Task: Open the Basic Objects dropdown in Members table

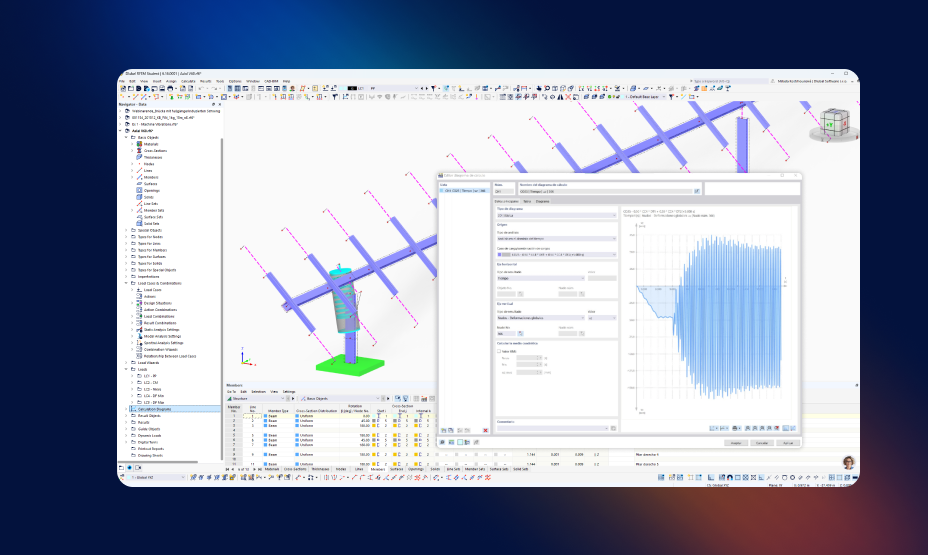Action: pos(340,399)
